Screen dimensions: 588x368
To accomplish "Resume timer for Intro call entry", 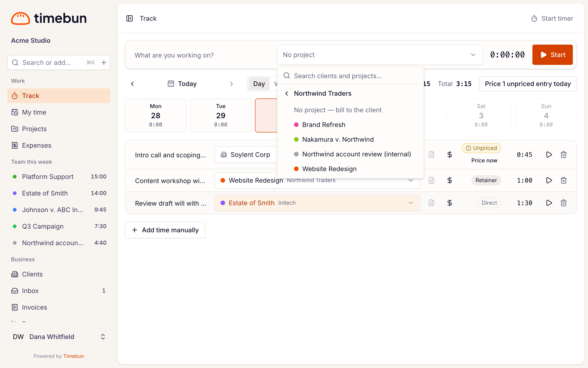I will click(x=549, y=155).
